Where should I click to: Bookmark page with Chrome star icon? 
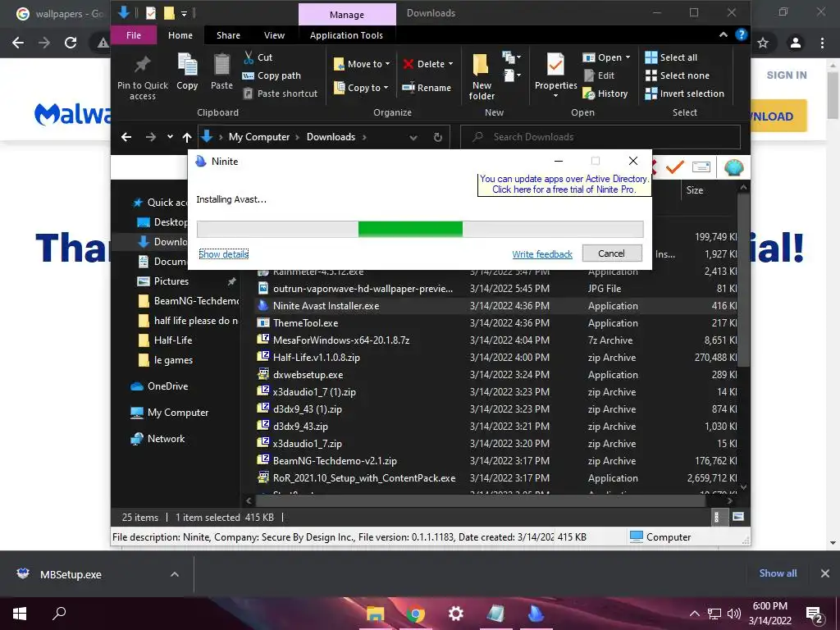tap(763, 43)
